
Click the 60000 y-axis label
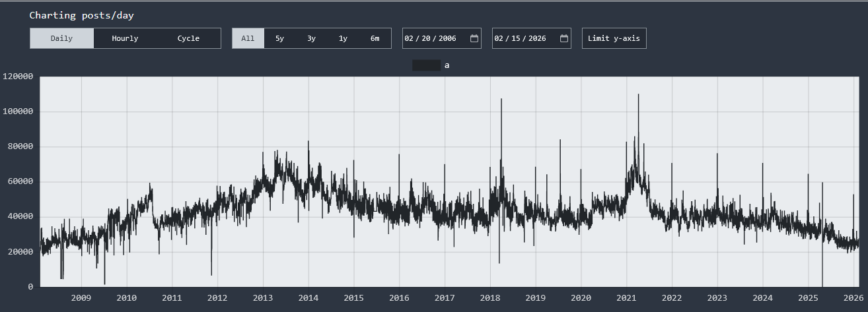[x=20, y=181]
